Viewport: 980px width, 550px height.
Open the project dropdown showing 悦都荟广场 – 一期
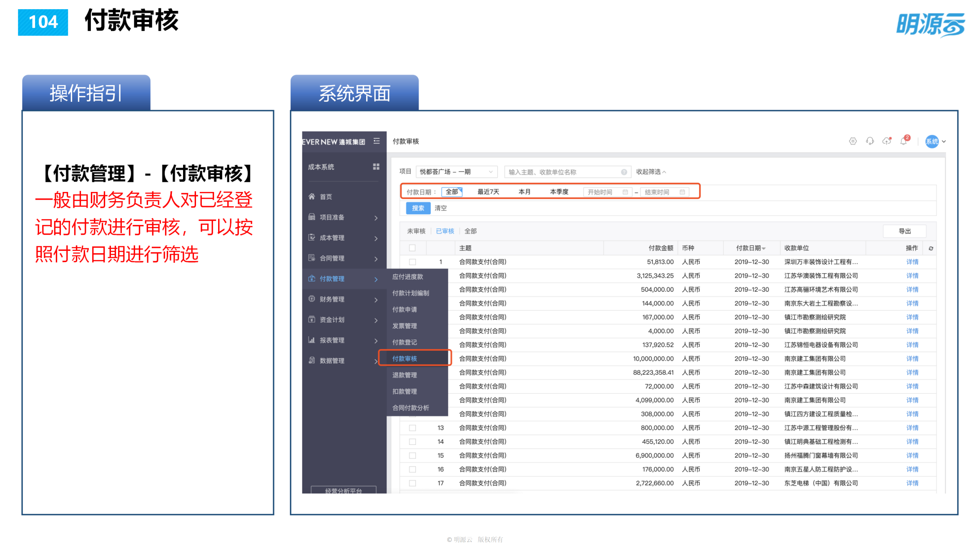(x=457, y=171)
